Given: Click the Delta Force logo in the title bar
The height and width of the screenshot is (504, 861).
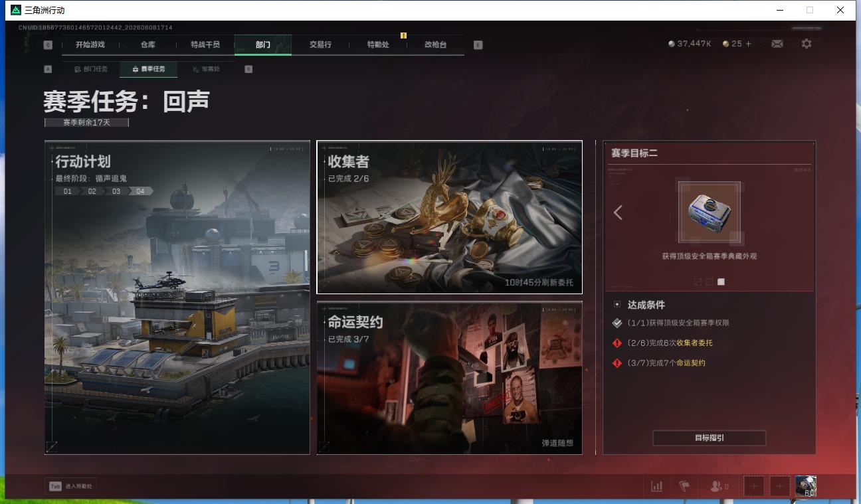Looking at the screenshot, I should click(16, 10).
